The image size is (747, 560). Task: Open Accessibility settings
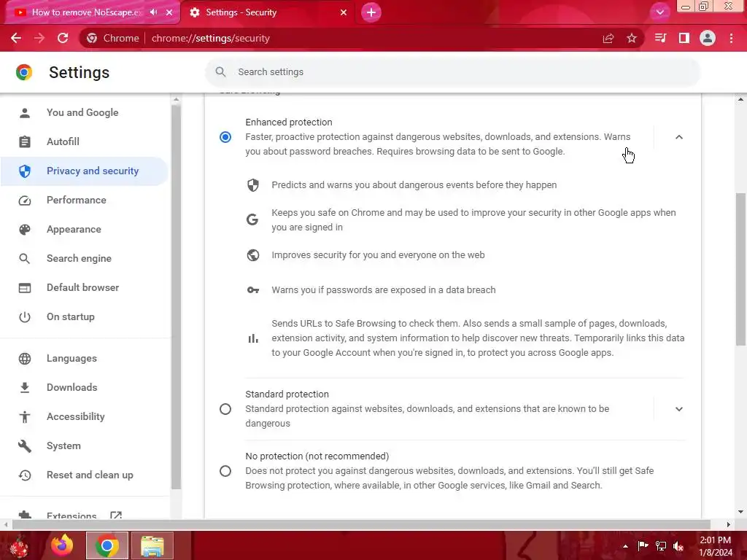[x=75, y=416]
